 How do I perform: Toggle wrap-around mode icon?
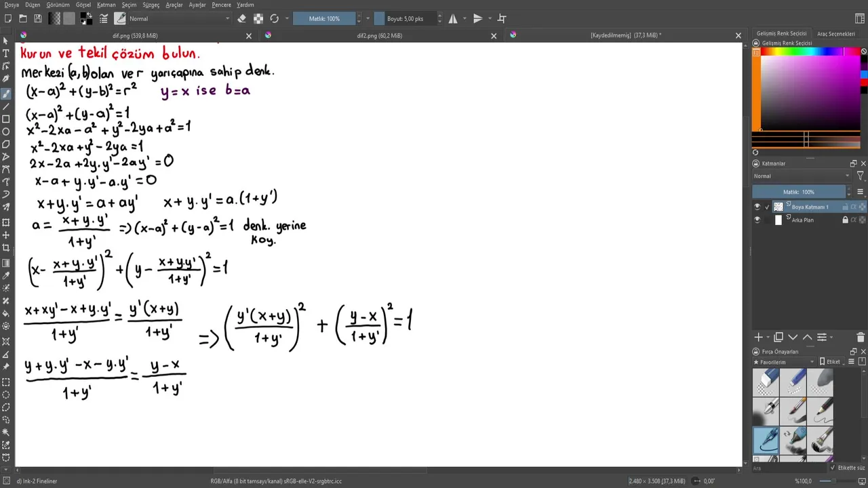pyautogui.click(x=502, y=18)
